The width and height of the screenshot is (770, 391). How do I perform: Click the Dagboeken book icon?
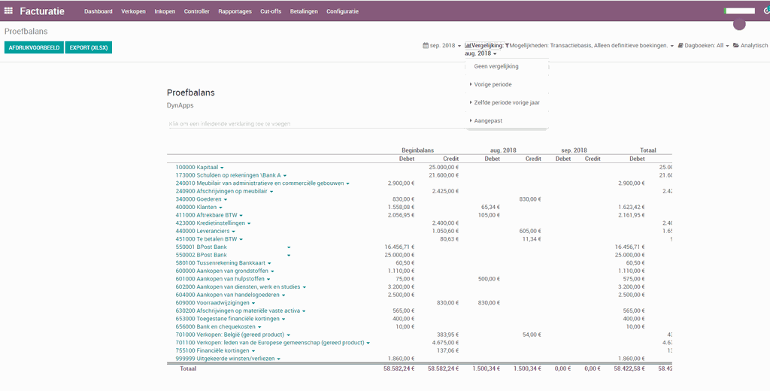click(x=680, y=46)
